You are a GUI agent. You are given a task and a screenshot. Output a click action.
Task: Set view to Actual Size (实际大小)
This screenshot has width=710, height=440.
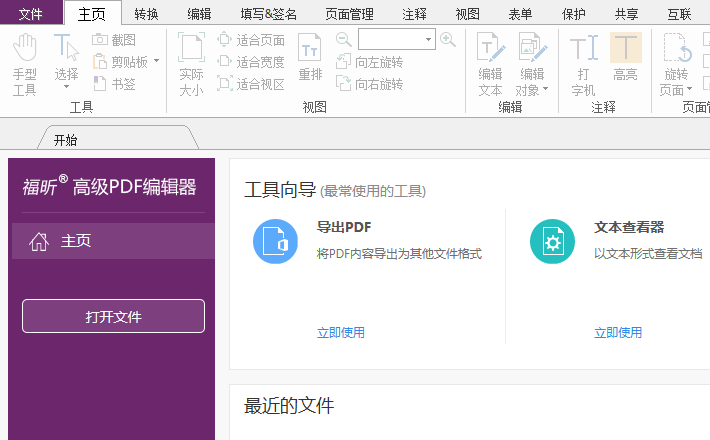point(191,64)
